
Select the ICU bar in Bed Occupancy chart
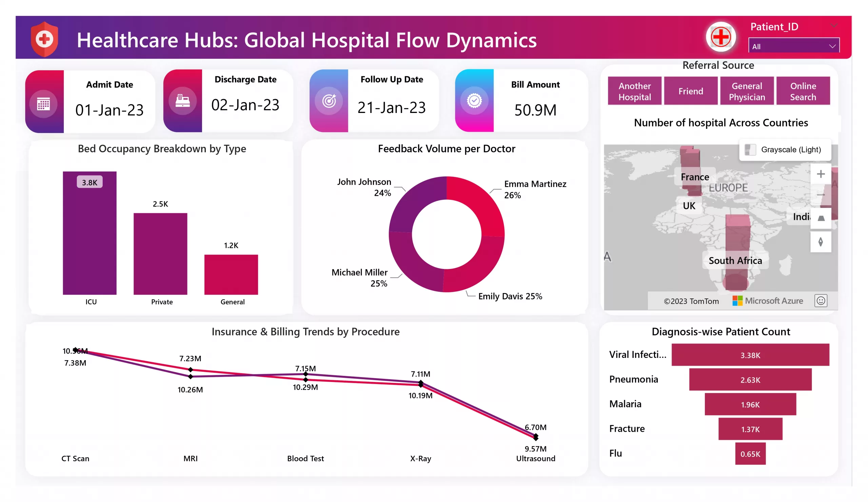[90, 233]
